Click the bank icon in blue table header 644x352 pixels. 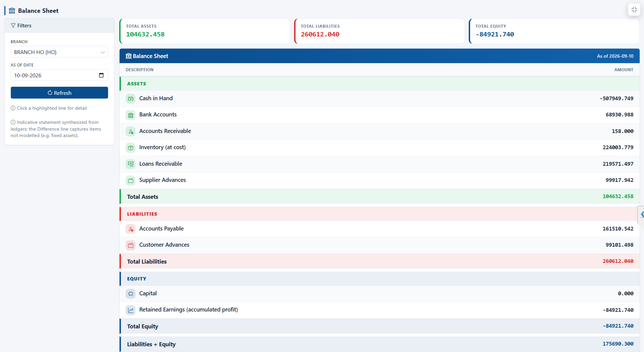point(129,56)
